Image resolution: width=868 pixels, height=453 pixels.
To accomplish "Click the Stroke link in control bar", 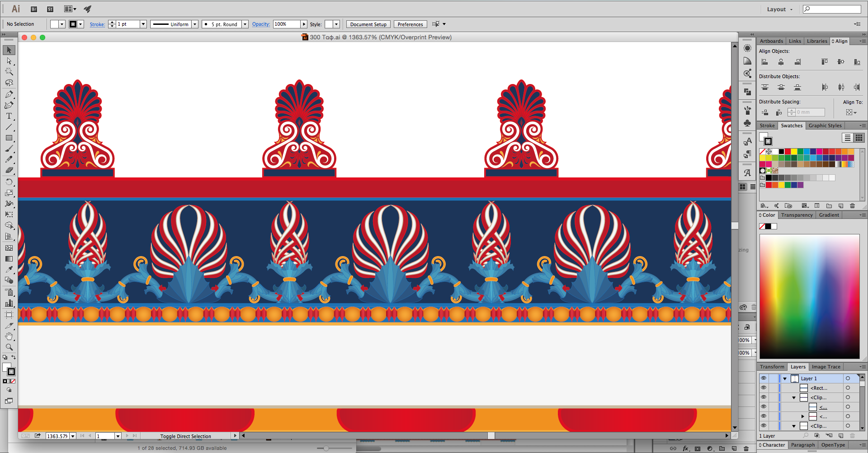I will 97,24.
